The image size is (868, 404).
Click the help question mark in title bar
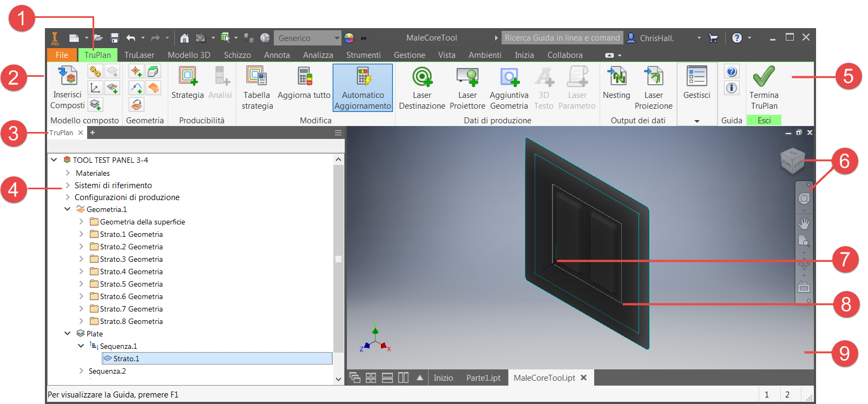point(737,38)
